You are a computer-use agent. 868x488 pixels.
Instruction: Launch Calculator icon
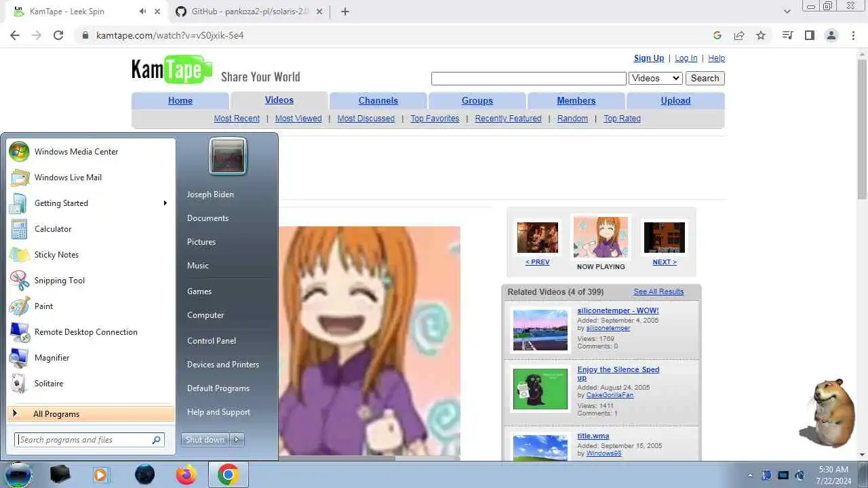(19, 229)
